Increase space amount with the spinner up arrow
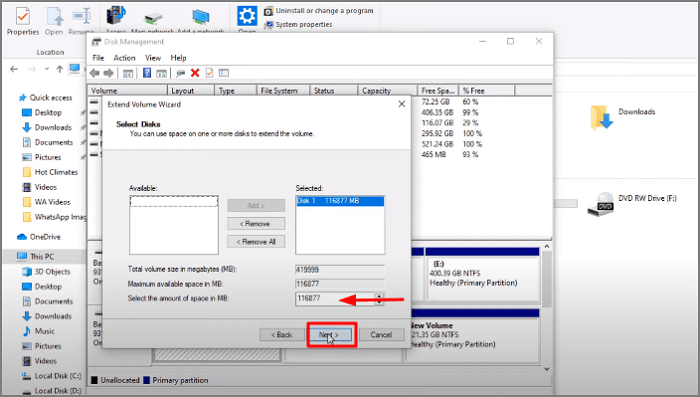Screen dimensions: 700x397 pos(379,296)
